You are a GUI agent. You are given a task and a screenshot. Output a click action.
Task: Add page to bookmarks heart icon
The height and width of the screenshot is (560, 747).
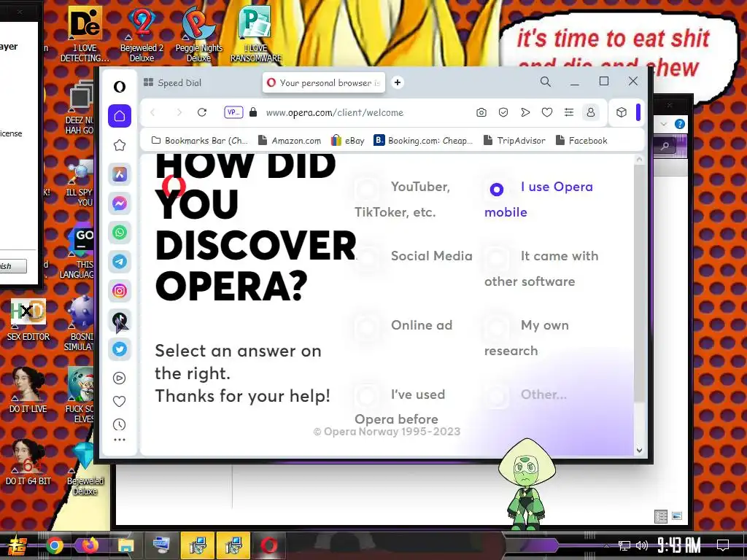coord(547,112)
